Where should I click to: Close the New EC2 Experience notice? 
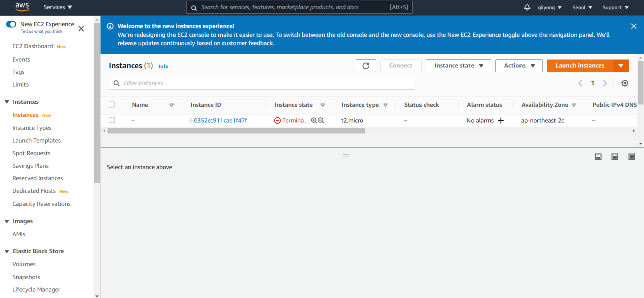click(81, 28)
